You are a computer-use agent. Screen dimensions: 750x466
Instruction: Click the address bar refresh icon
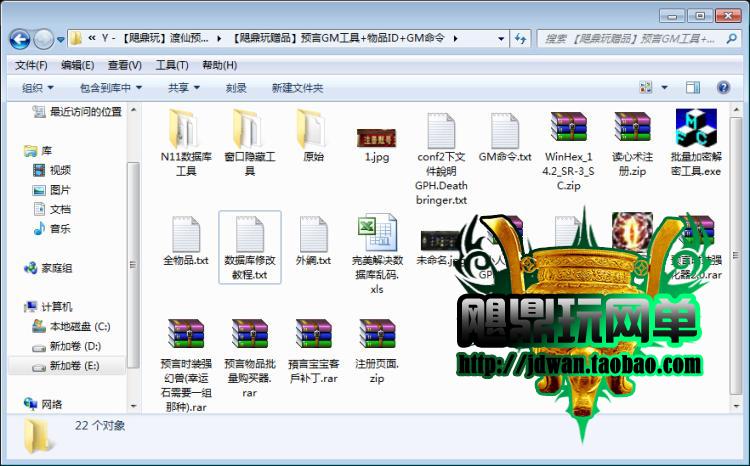[521, 39]
